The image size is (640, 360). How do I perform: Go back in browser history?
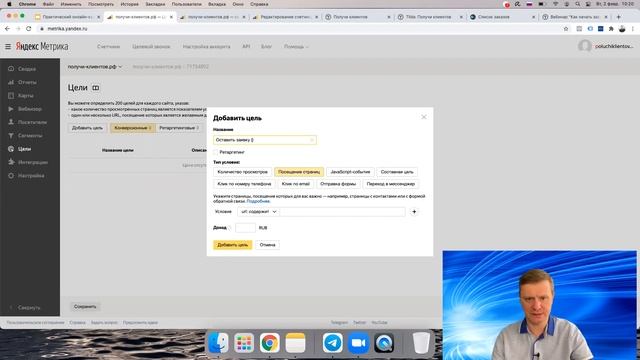click(7, 29)
